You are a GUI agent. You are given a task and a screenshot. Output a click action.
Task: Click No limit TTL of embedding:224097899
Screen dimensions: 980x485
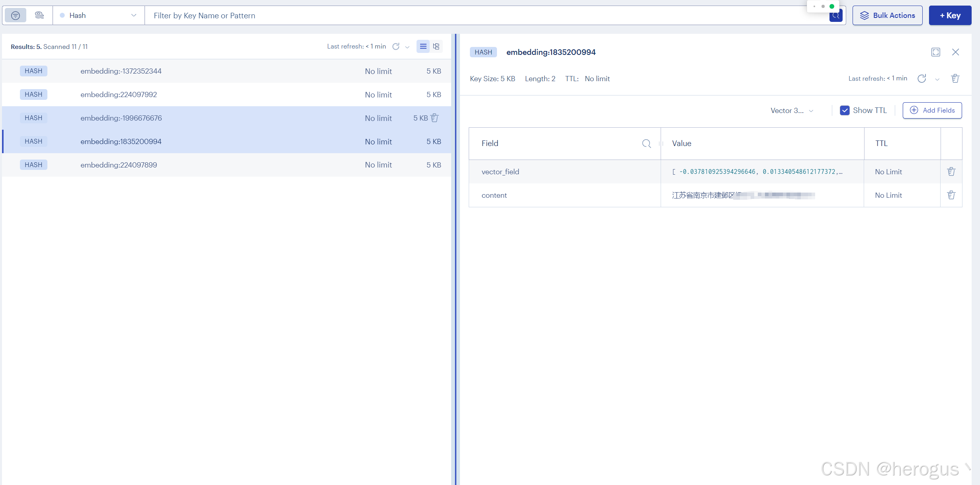click(378, 165)
